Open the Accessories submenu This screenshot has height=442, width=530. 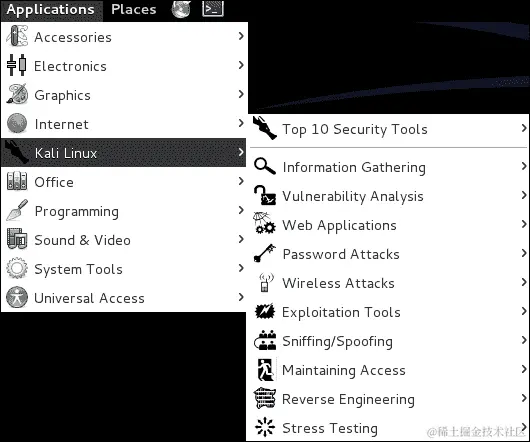pos(124,36)
